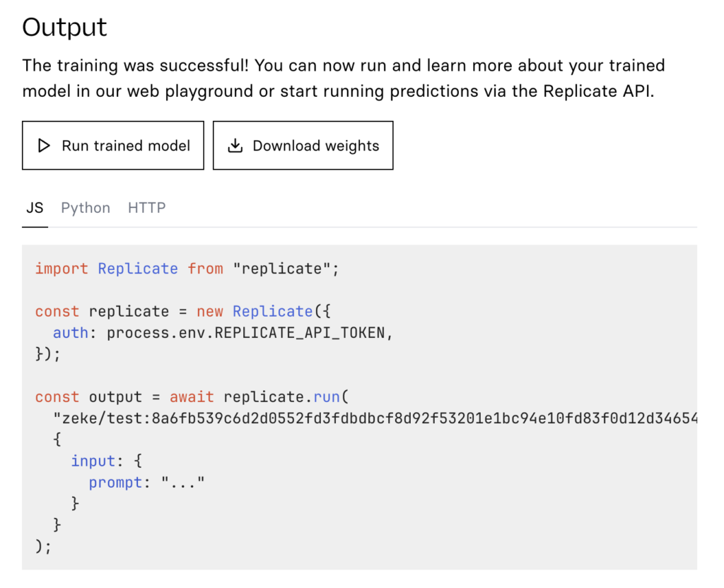Switch to the HTTP tab
Viewport: 724px width, 588px height.
[147, 208]
